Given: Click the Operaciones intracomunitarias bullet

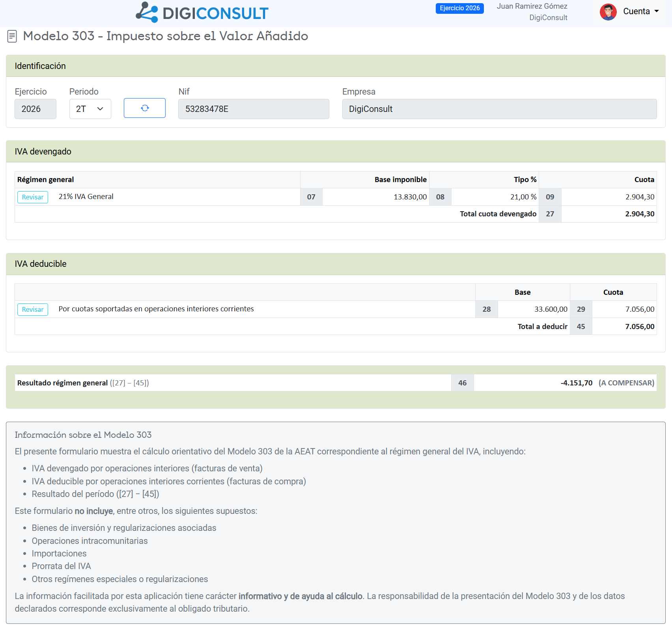Looking at the screenshot, I should 90,541.
